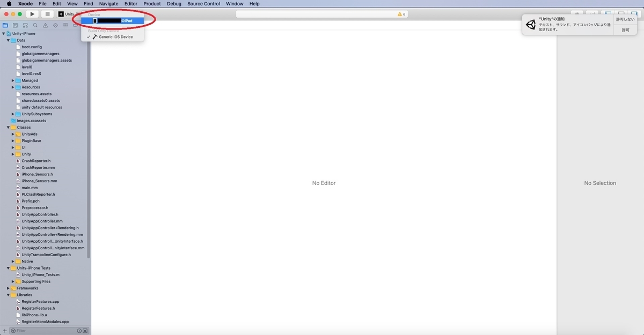Expand the Frameworks group
The height and width of the screenshot is (335, 644).
(8, 288)
